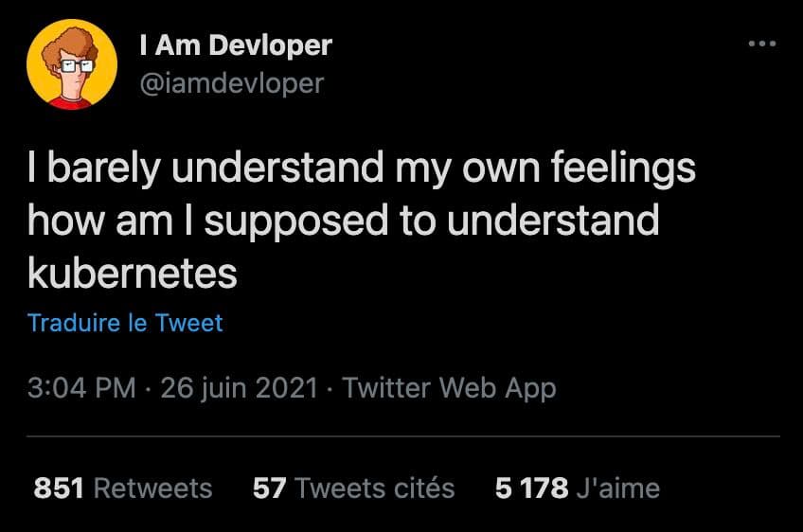Screen dimensions: 803x532
Task: Open the three-dot more options menu
Action: pos(762,44)
